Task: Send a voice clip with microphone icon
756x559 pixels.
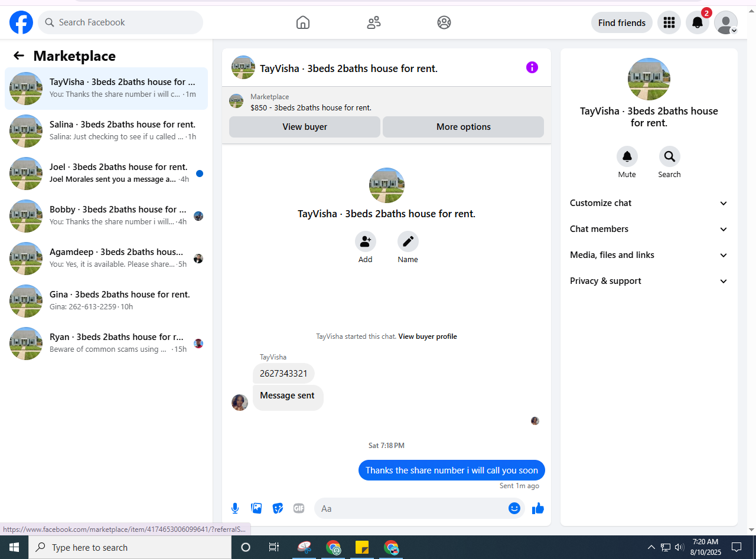Action: (x=235, y=508)
